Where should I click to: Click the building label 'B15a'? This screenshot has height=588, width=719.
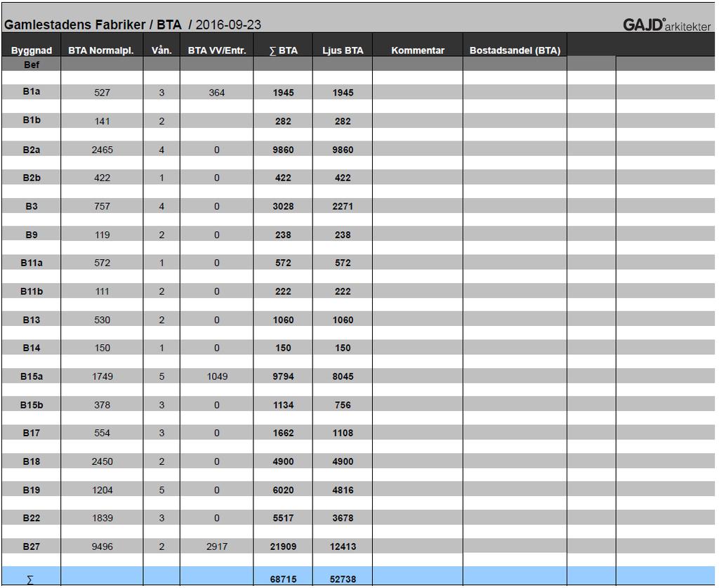pos(32,376)
